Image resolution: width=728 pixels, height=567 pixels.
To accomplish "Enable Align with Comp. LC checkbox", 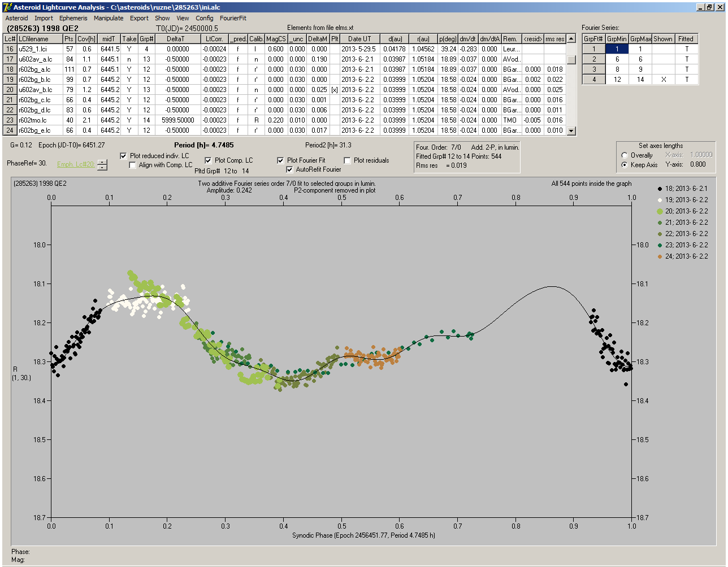I will (133, 165).
